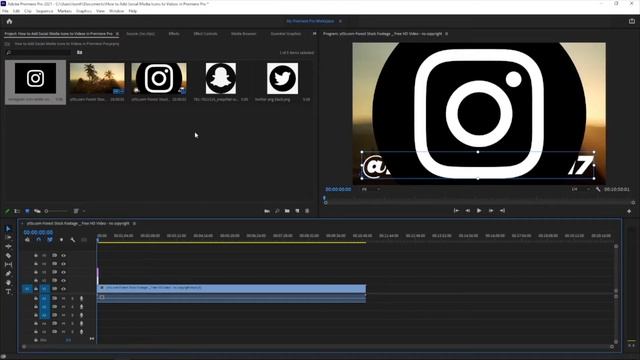Open the Sequence menu

(x=44, y=11)
